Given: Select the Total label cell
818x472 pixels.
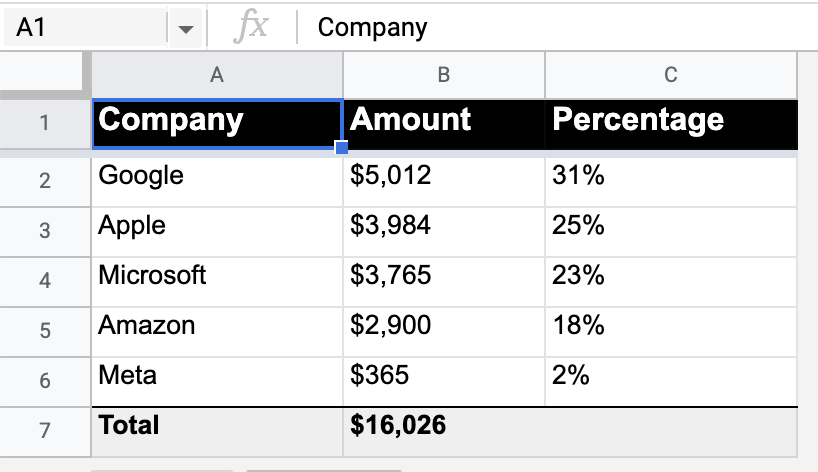Looking at the screenshot, I should pyautogui.click(x=217, y=427).
